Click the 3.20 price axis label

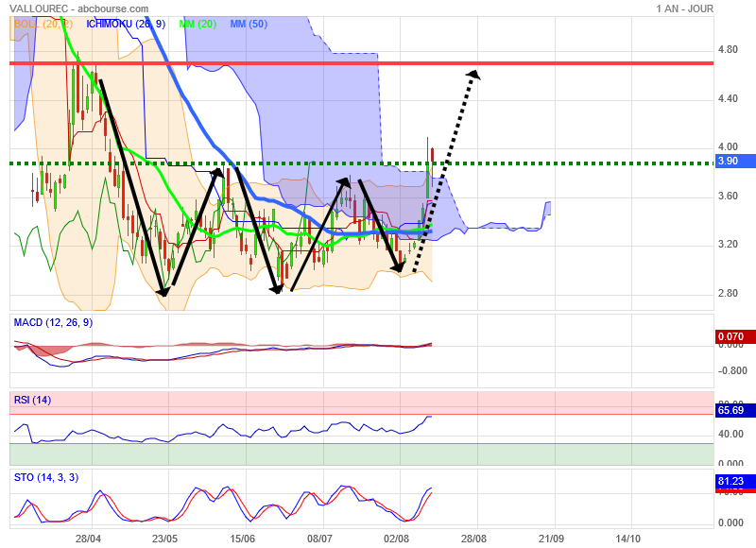[x=728, y=245]
